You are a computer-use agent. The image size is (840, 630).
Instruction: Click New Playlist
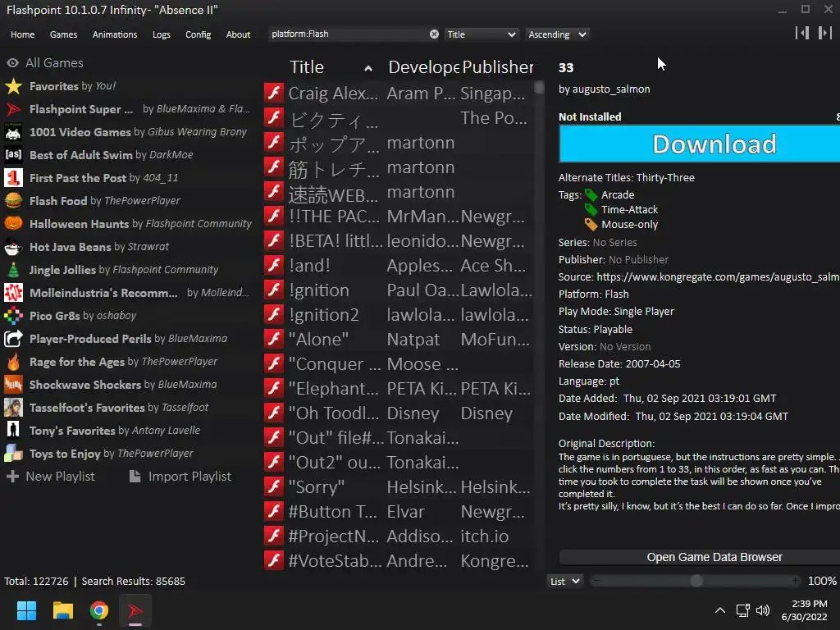pos(51,477)
